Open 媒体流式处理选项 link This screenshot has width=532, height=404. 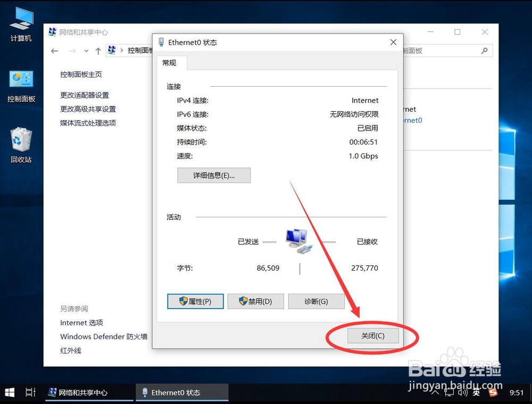88,123
